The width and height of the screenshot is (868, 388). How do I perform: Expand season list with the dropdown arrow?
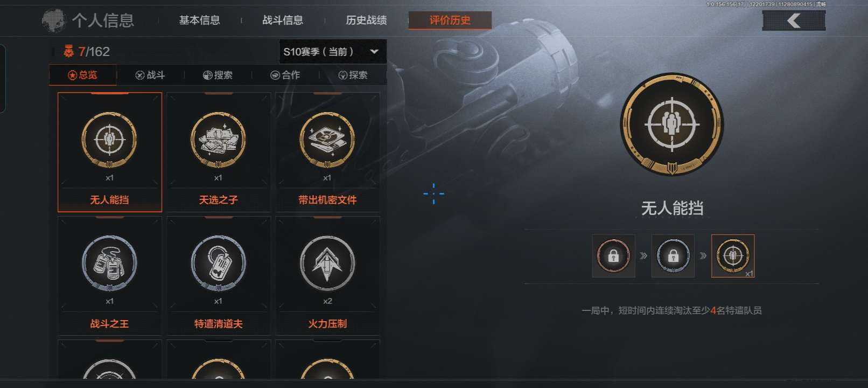tap(374, 52)
